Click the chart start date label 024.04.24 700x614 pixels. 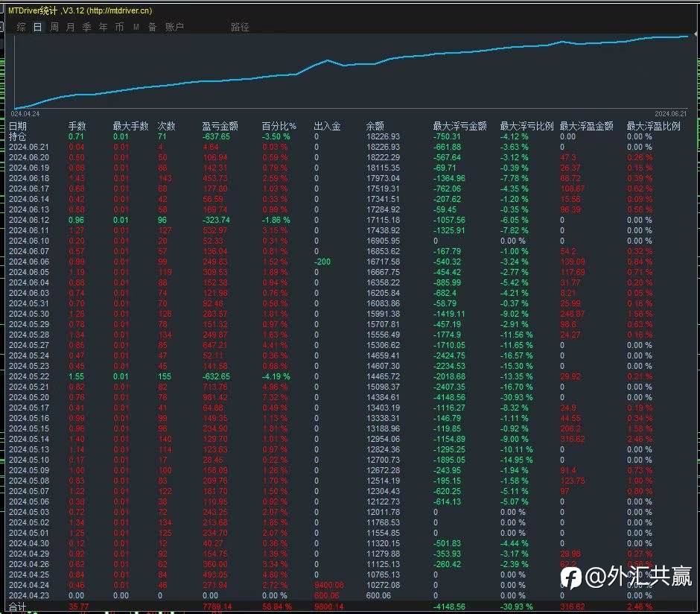tap(25, 114)
